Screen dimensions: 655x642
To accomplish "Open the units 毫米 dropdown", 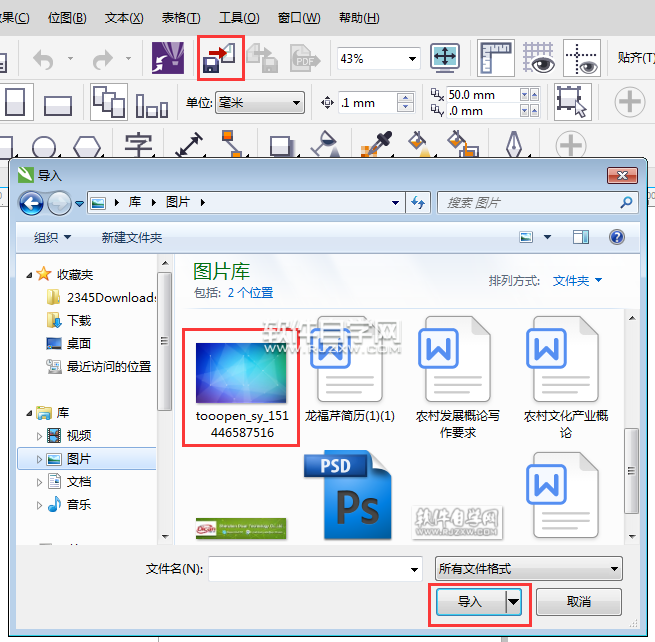I will pos(260,102).
